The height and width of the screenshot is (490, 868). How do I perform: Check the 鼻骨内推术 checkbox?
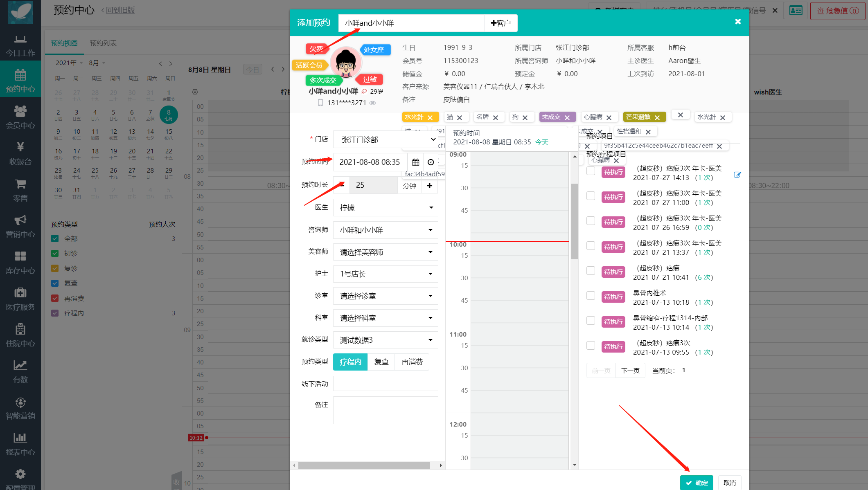click(591, 296)
